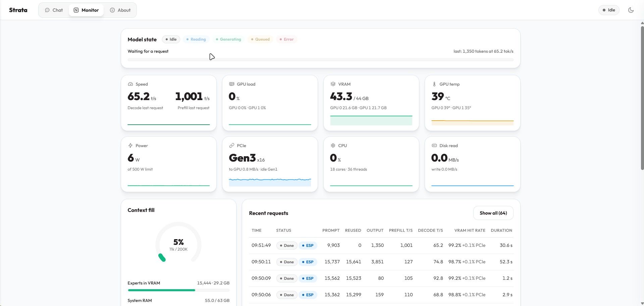Viewport: 644px width, 306px height.
Task: Select the Error model state pill
Action: (287, 39)
